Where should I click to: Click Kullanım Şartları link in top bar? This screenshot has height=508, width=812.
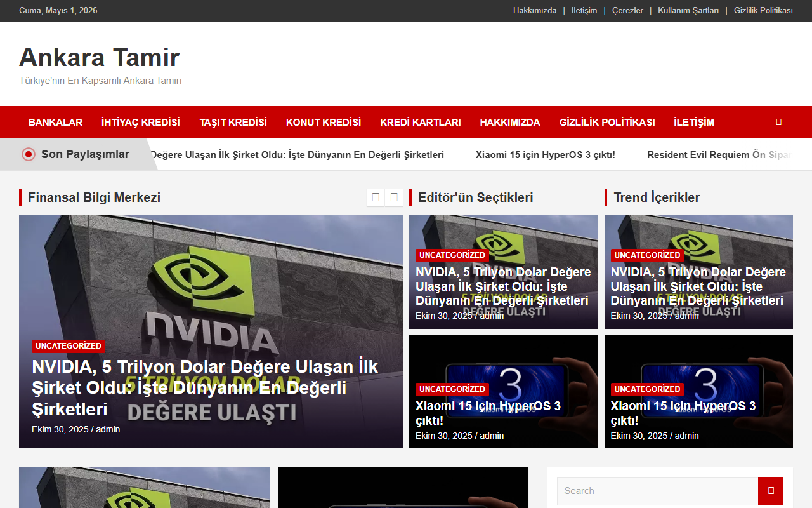(688, 11)
